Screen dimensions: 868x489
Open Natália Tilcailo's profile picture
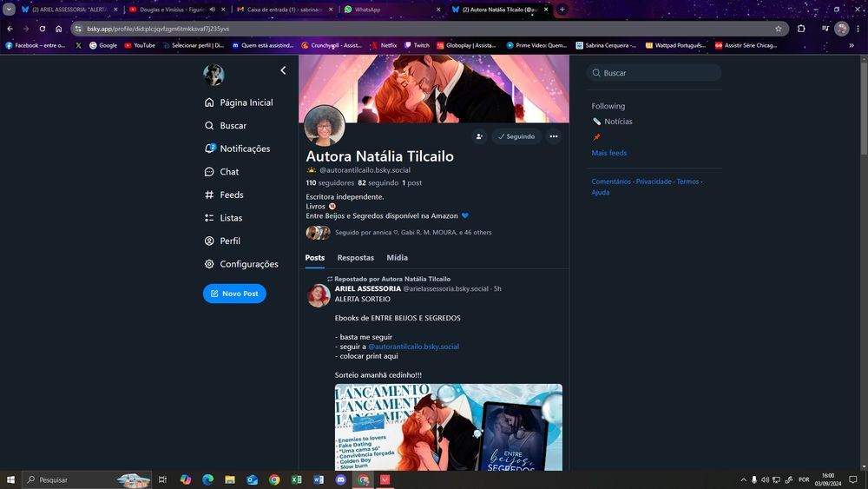point(325,126)
